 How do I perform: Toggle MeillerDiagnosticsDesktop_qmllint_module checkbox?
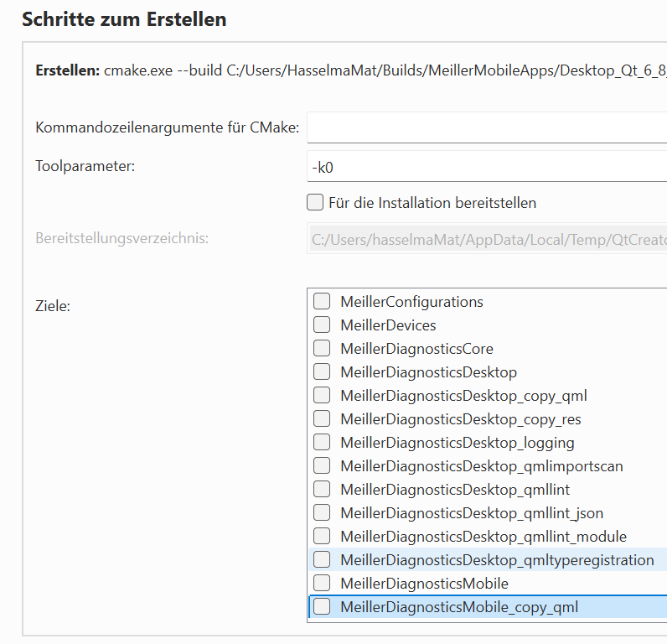pyautogui.click(x=322, y=536)
